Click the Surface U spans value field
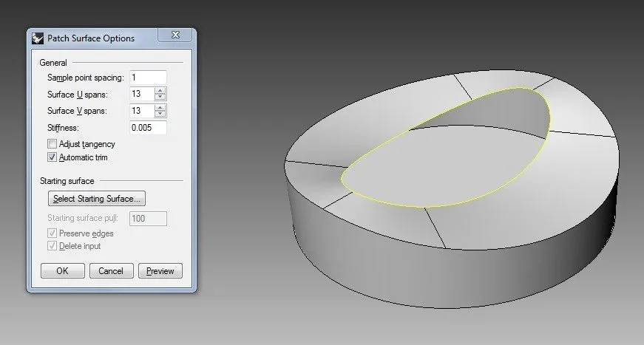Screen dimensions: 644x345 point(142,94)
